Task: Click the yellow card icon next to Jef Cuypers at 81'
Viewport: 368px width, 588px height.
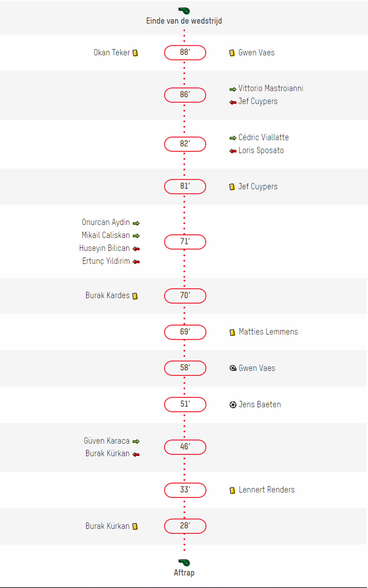Action: (232, 187)
